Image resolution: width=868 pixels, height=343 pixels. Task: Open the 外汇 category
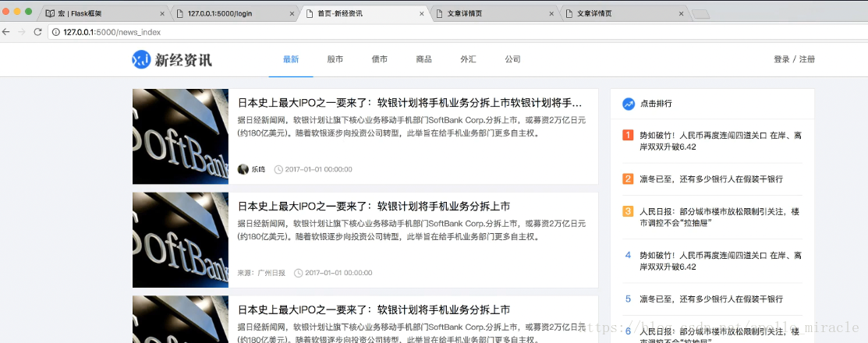(x=468, y=60)
